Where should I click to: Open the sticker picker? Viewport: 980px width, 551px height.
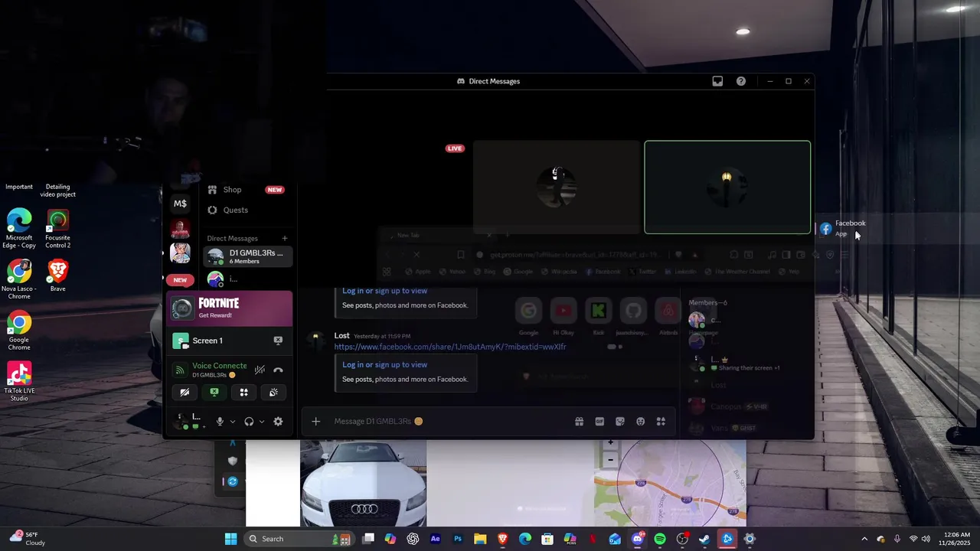(620, 421)
